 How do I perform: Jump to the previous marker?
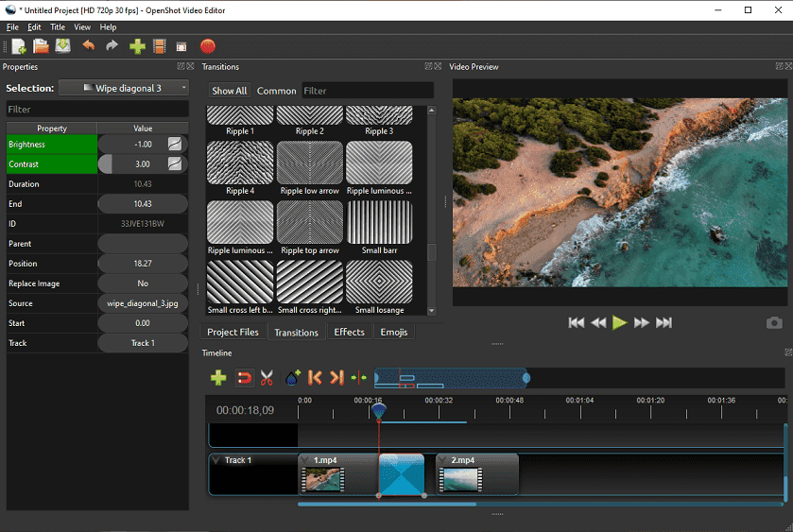pyautogui.click(x=315, y=378)
